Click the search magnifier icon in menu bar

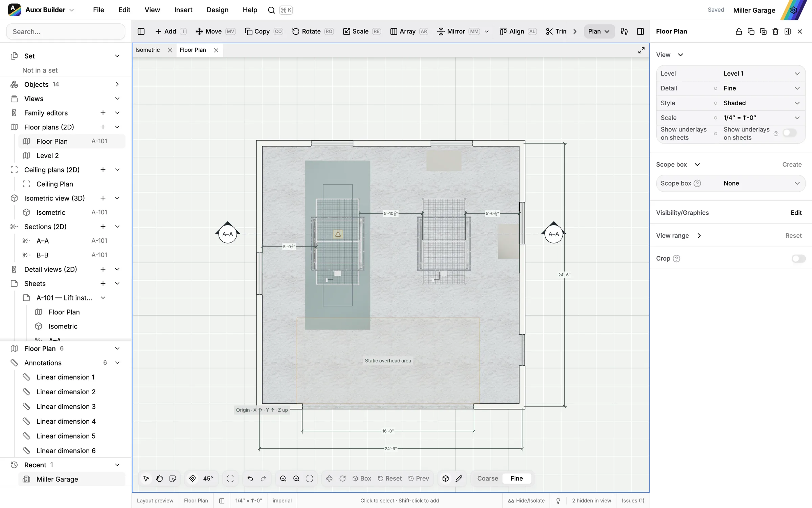tap(271, 10)
